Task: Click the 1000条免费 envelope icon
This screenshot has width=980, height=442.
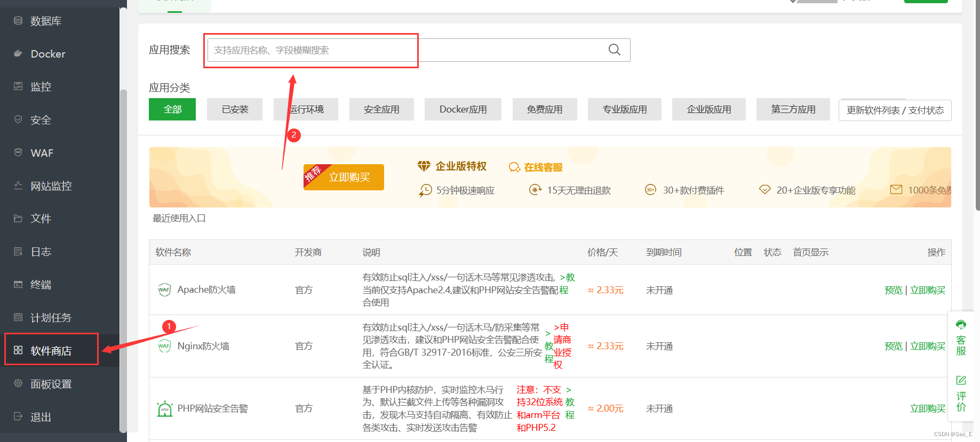Action: pyautogui.click(x=896, y=190)
